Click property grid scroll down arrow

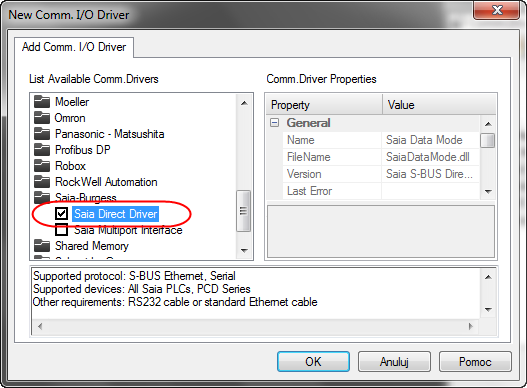pyautogui.click(x=488, y=192)
